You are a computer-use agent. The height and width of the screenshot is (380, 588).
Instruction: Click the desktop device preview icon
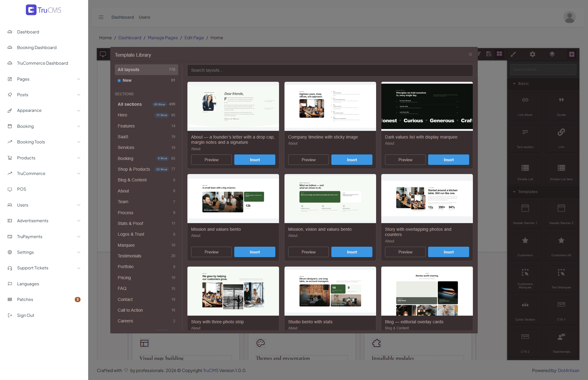(x=103, y=54)
